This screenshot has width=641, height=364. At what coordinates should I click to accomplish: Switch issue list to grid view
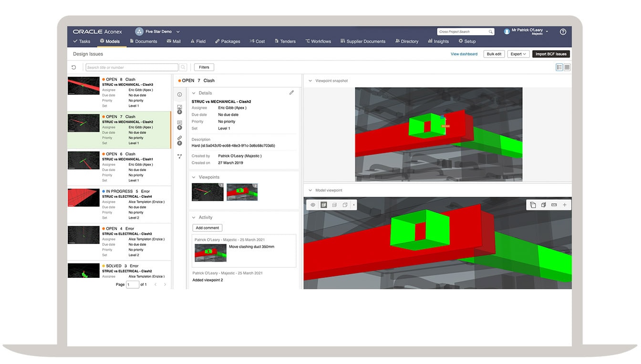(x=567, y=67)
